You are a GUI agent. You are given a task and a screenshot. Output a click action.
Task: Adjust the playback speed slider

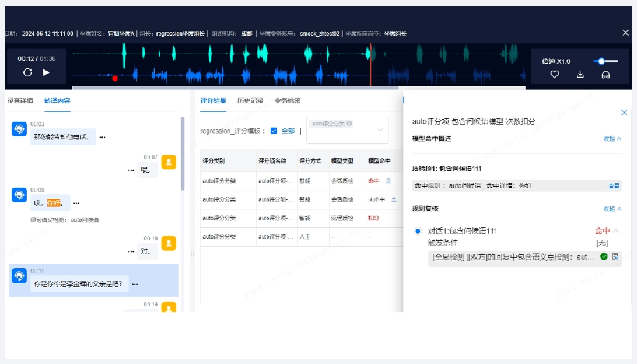(601, 61)
